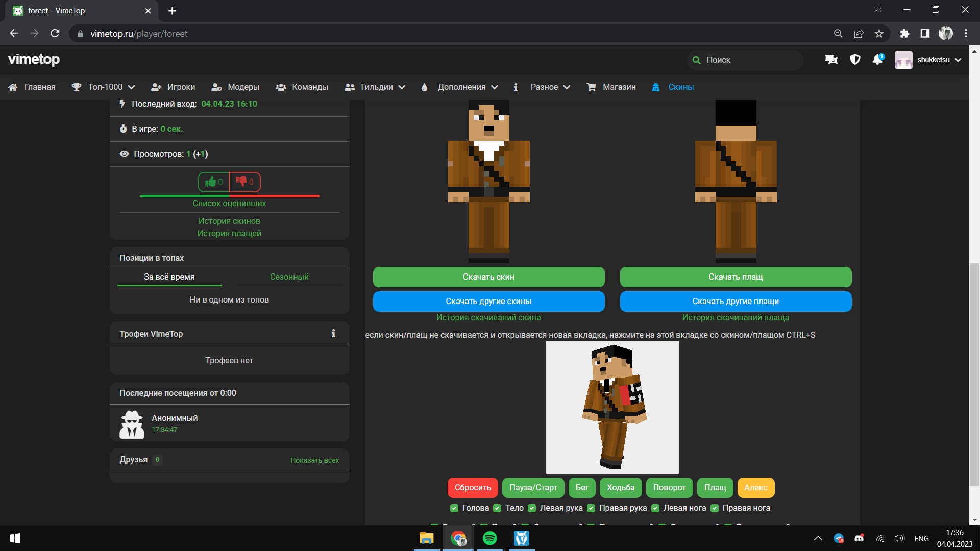The width and height of the screenshot is (980, 551).
Task: Click the thumbs up like icon
Action: tap(210, 182)
